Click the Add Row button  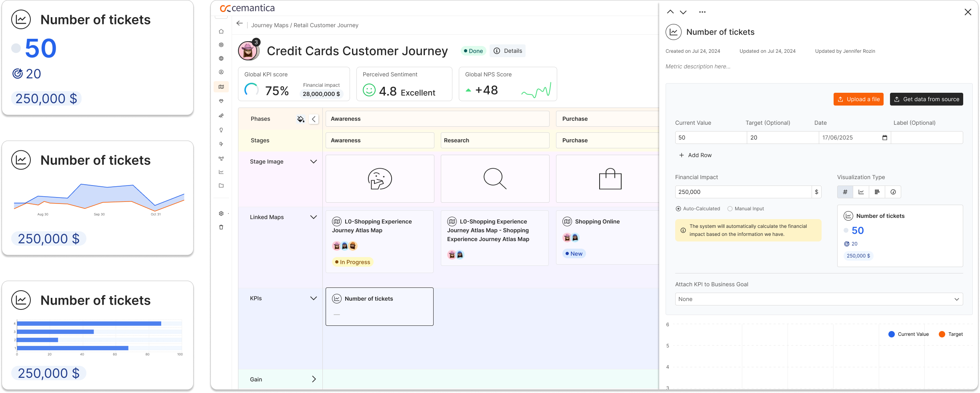(696, 155)
